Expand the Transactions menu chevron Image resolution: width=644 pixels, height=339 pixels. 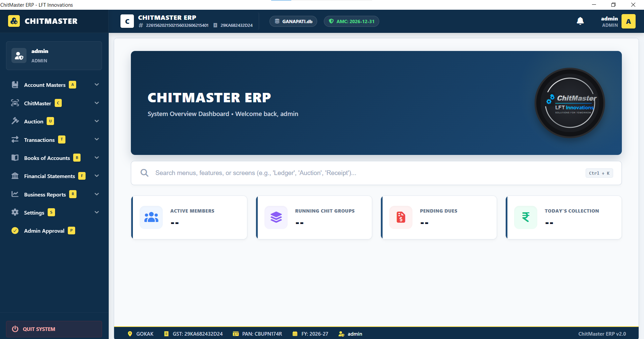click(x=97, y=139)
